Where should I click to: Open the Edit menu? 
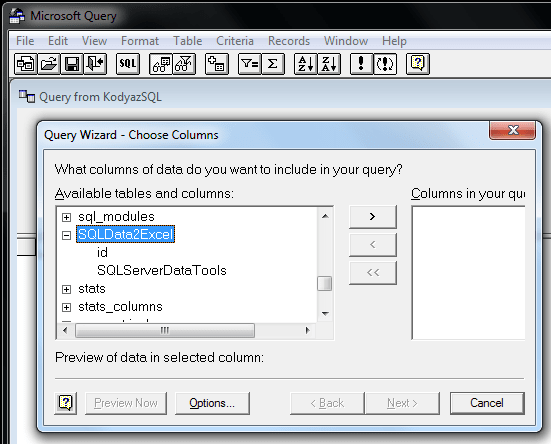pos(58,41)
